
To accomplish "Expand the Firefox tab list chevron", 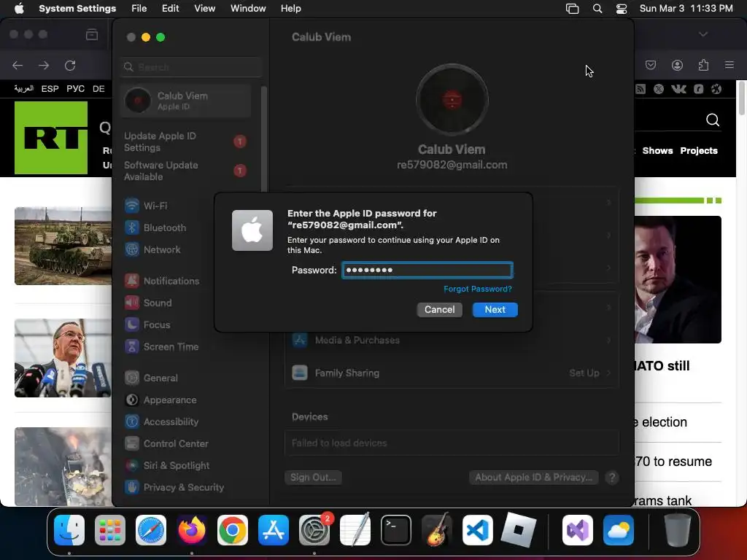I will coord(703,34).
